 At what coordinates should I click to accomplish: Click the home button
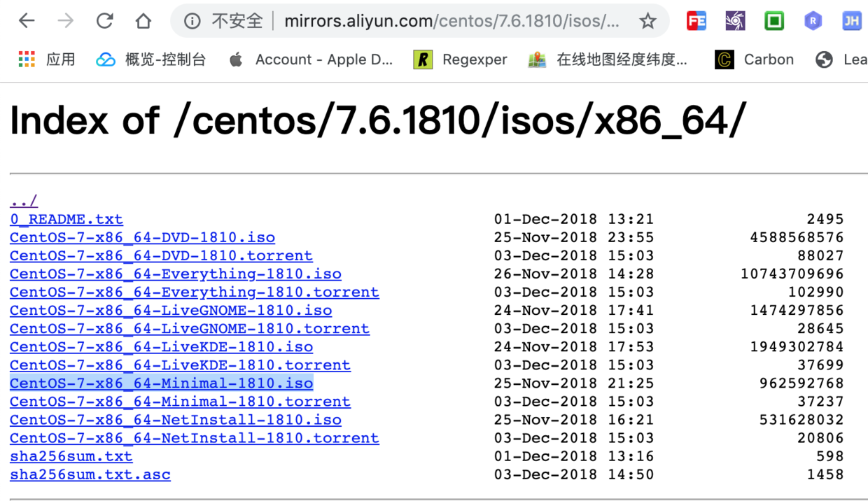143,20
